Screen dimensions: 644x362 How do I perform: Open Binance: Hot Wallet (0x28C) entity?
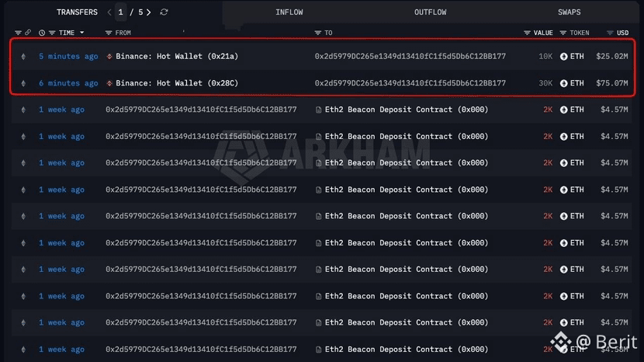(177, 83)
